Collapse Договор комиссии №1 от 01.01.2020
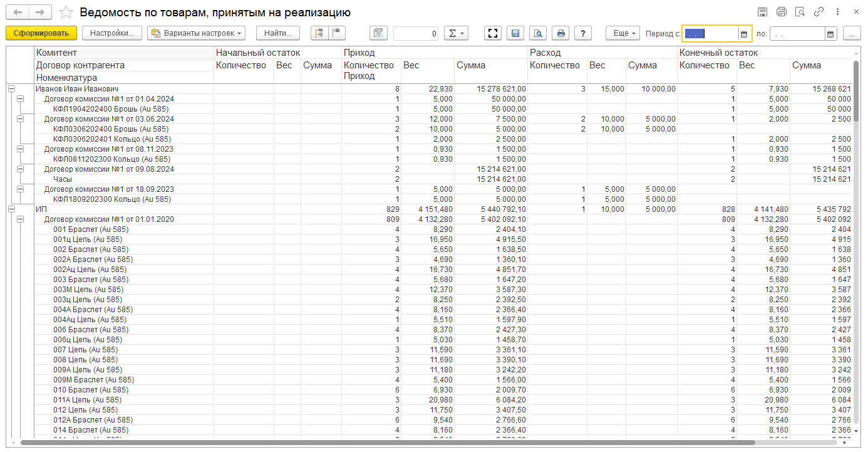This screenshot has width=868, height=452. (x=20, y=219)
